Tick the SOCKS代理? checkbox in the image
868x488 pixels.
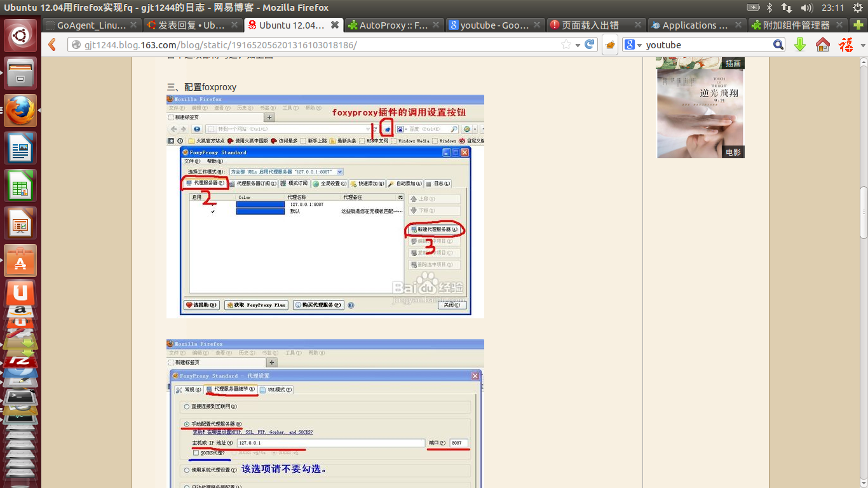point(196,452)
